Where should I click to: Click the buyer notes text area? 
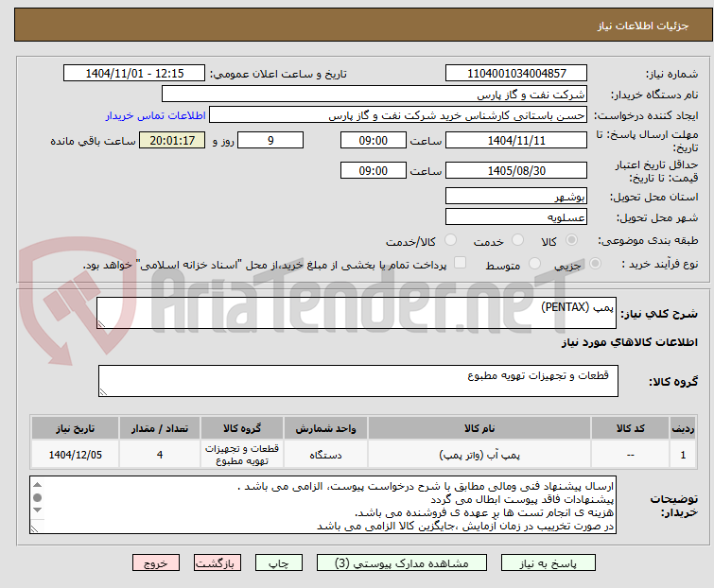tap(322, 505)
